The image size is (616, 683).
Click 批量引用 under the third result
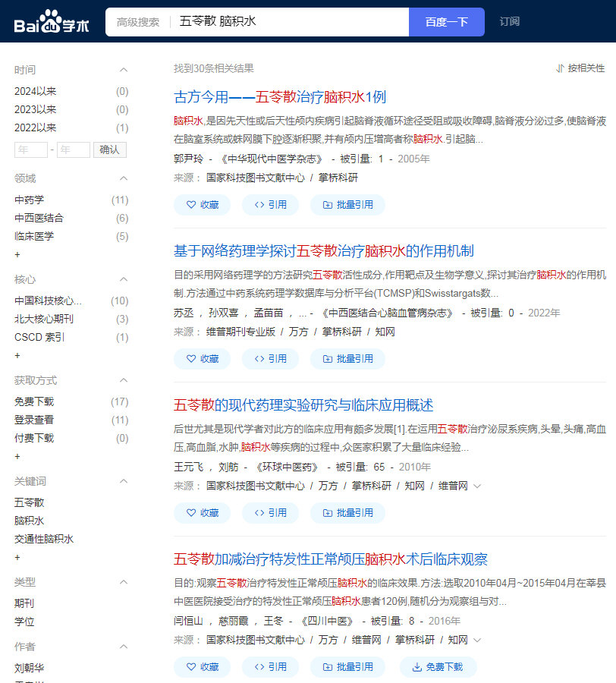[347, 513]
